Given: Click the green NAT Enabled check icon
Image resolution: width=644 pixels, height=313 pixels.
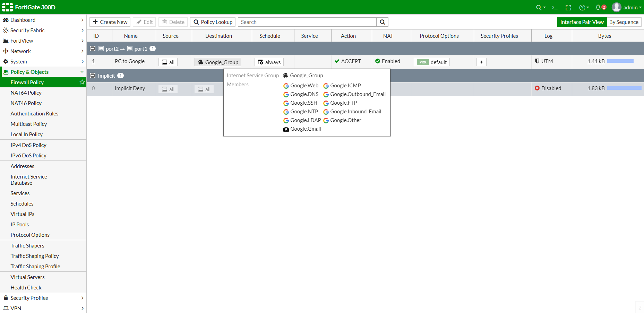Looking at the screenshot, I should click(x=378, y=61).
